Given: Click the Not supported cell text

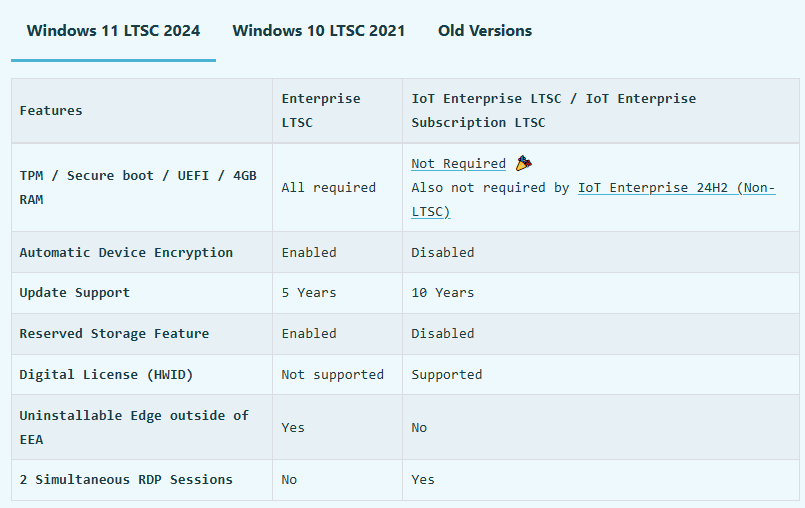Looking at the screenshot, I should [x=332, y=374].
